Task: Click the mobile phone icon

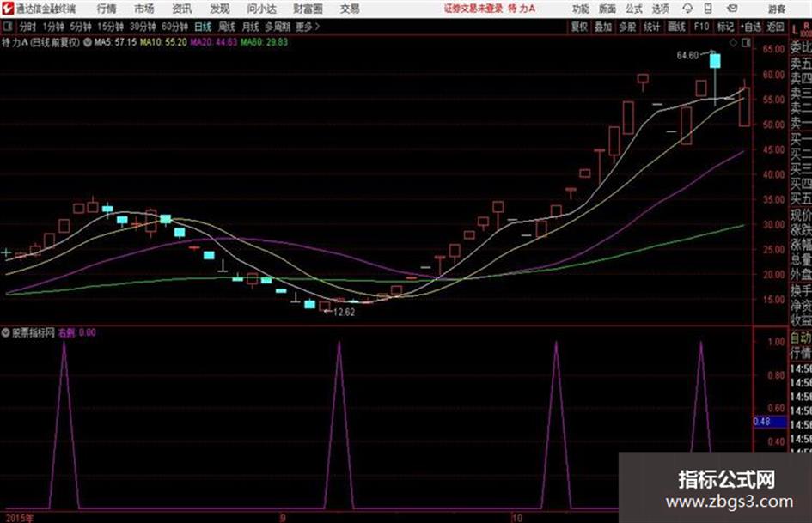Action: (x=708, y=9)
